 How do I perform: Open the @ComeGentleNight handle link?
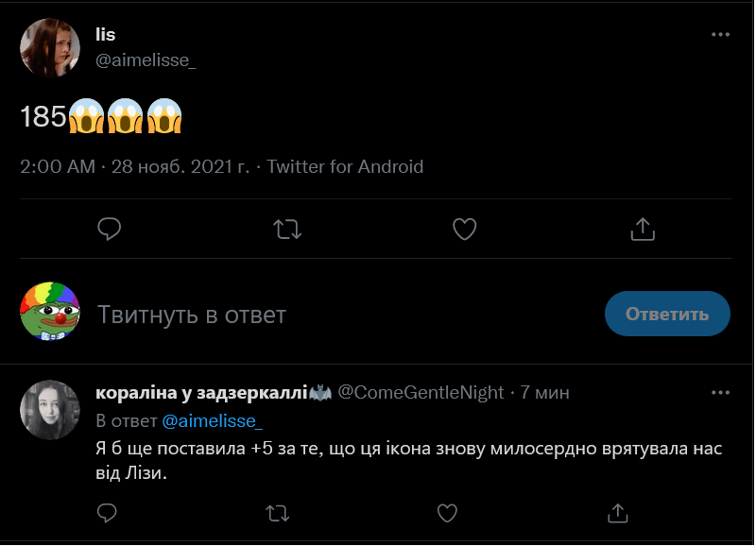tap(421, 392)
